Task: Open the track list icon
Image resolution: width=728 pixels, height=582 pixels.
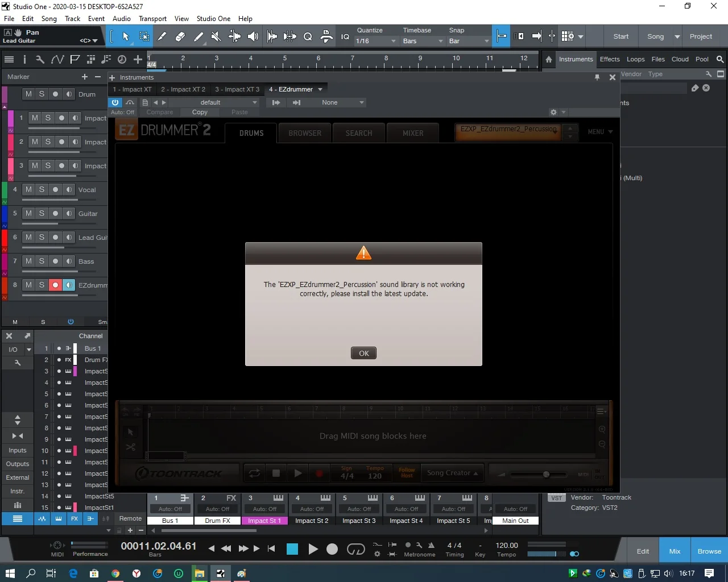Action: click(x=9, y=59)
